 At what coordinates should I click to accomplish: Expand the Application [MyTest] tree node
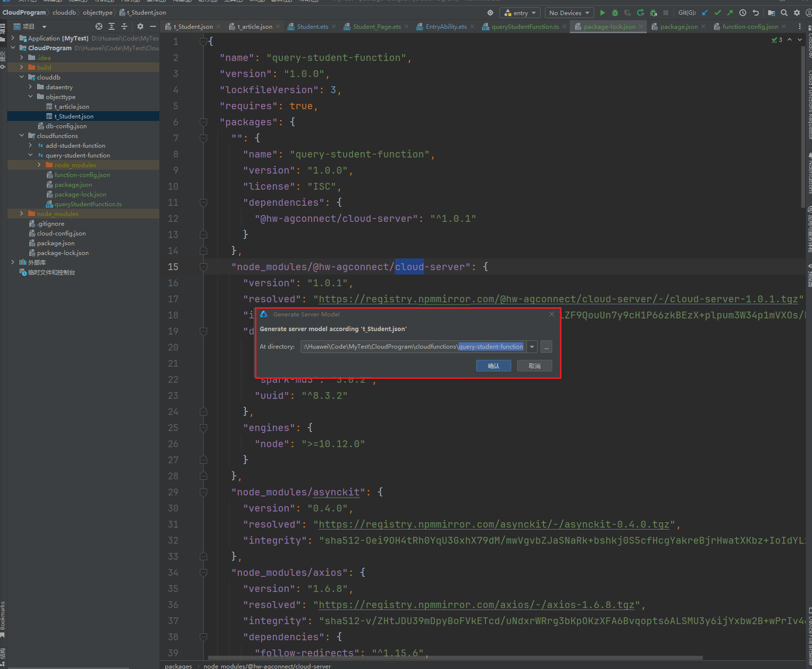13,38
